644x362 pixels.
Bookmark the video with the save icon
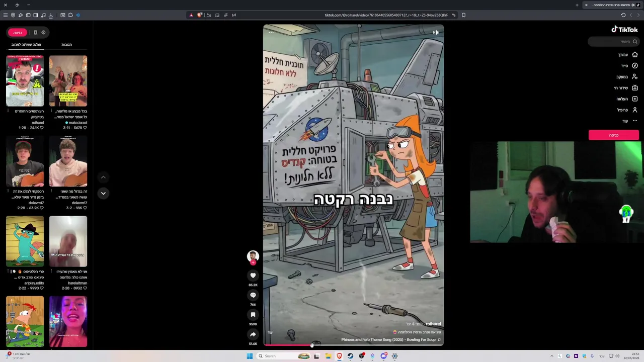pos(253,315)
